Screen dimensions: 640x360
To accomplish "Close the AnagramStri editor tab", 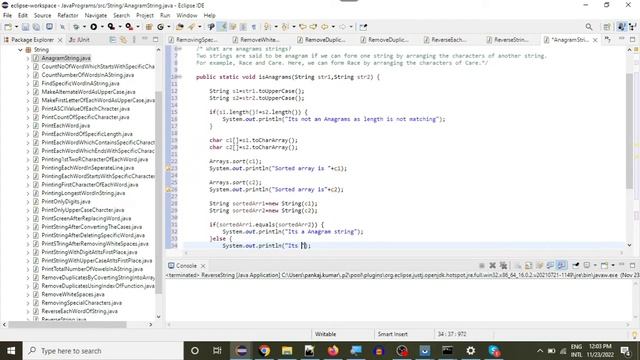I will 595,40.
